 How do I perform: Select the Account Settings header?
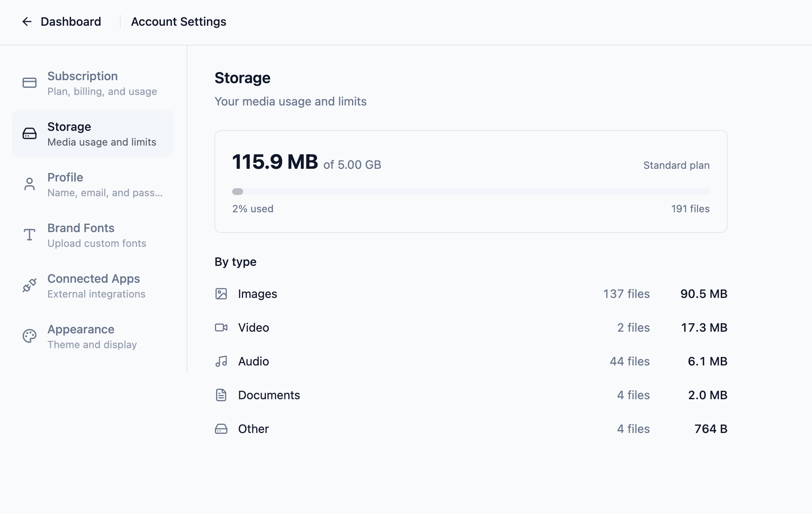click(x=179, y=22)
